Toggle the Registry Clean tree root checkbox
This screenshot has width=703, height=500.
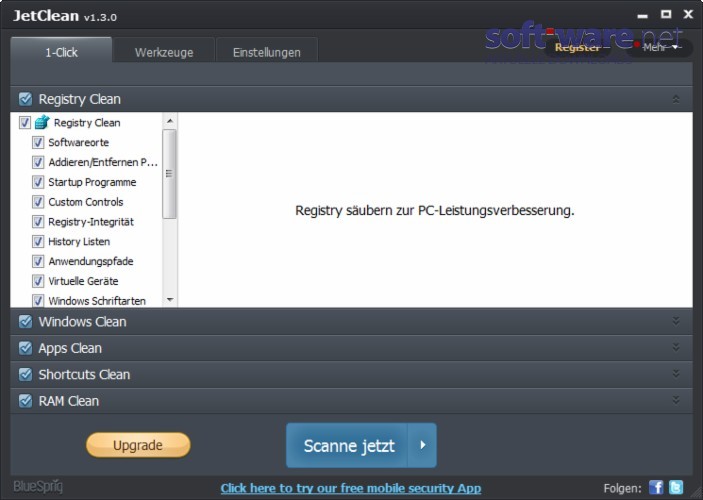(25, 122)
